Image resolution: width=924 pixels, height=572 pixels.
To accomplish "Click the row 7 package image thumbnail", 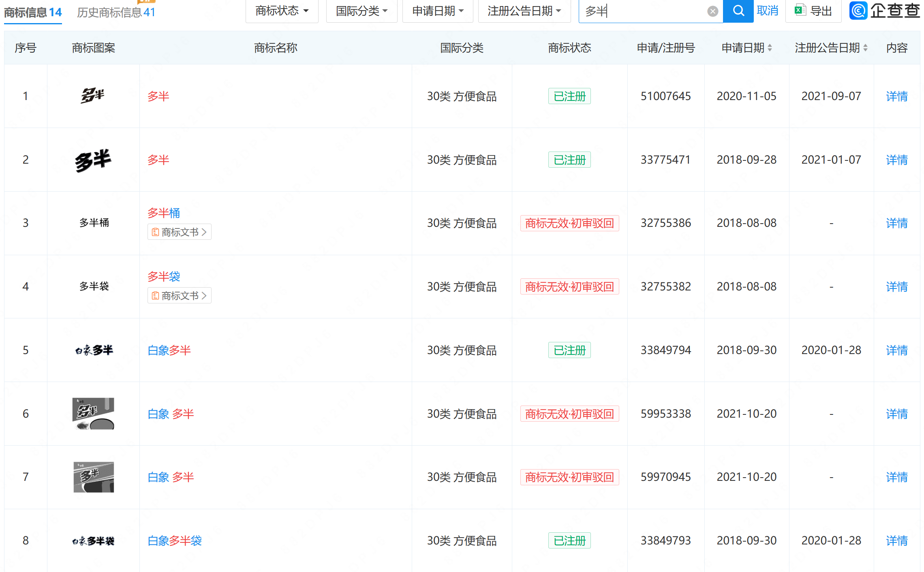I will click(94, 477).
